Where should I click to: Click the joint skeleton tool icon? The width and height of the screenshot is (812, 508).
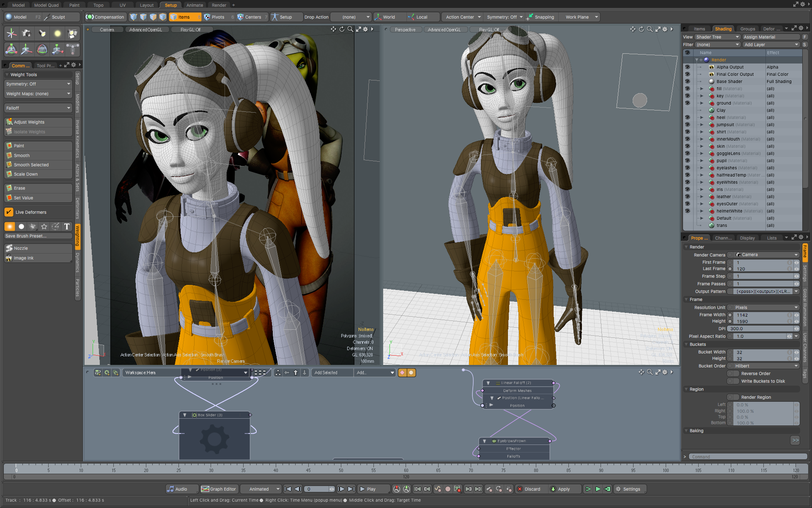[x=73, y=50]
